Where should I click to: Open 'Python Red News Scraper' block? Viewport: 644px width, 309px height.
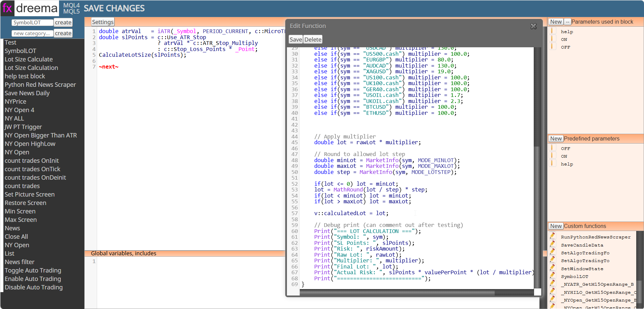[x=40, y=85]
